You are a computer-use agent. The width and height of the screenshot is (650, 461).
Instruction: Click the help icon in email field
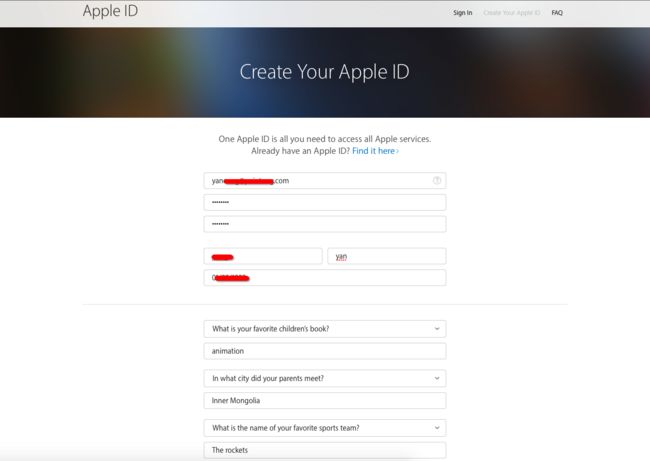[x=437, y=180]
